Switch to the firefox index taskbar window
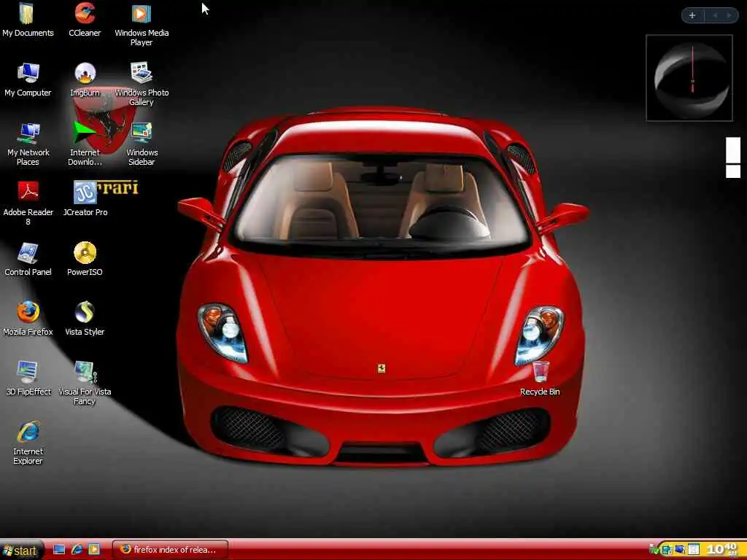The image size is (747, 560). [x=170, y=550]
